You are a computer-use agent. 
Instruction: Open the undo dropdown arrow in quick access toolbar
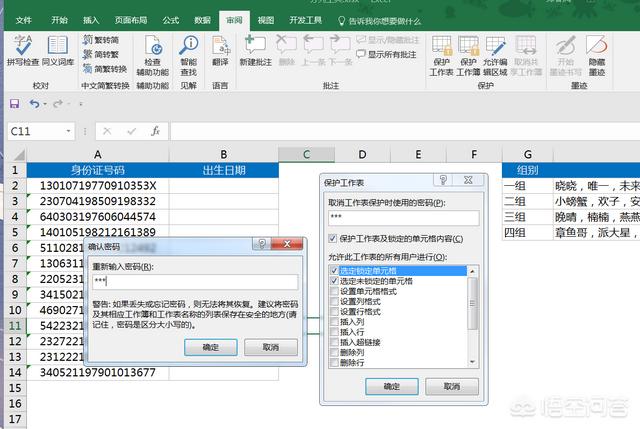tap(46, 103)
